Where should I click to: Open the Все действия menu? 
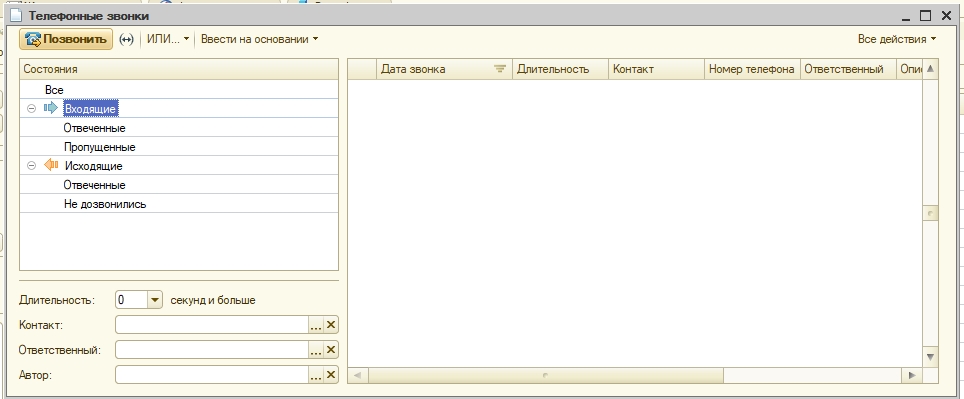pyautogui.click(x=897, y=39)
